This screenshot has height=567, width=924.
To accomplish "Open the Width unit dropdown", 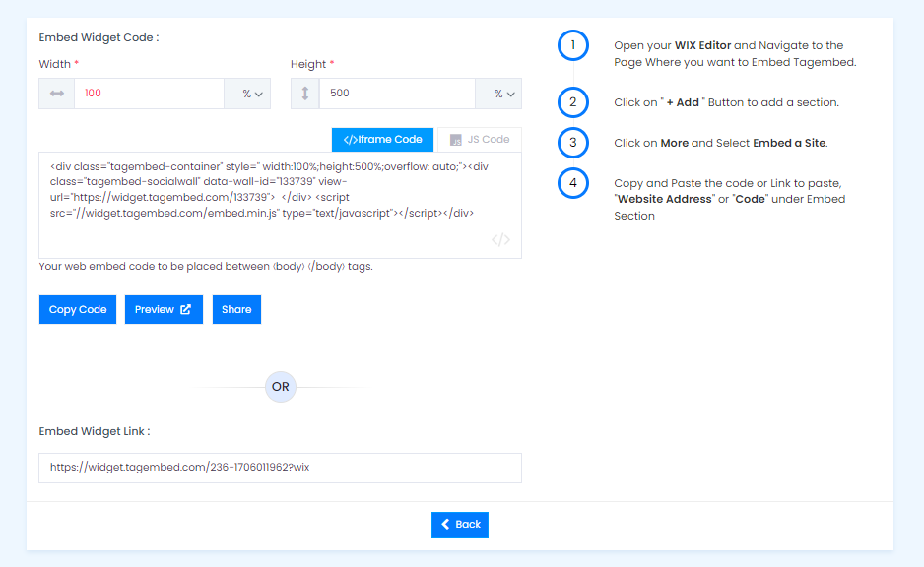I will (x=247, y=94).
